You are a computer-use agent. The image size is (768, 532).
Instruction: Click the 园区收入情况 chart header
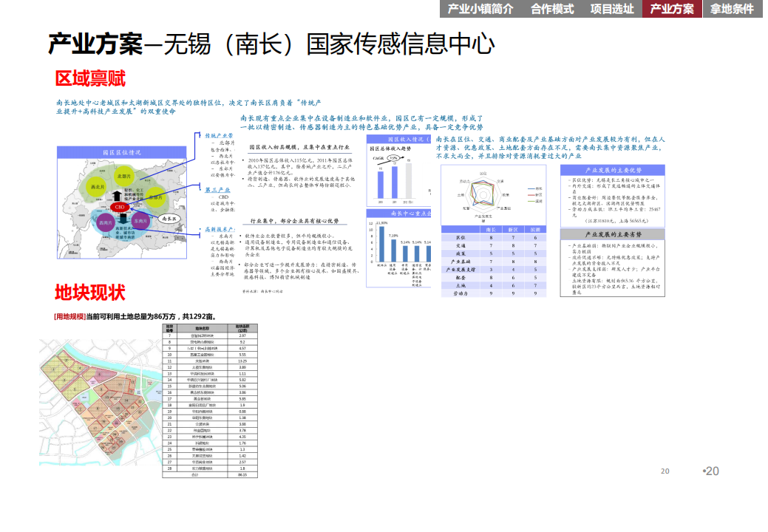(398, 140)
